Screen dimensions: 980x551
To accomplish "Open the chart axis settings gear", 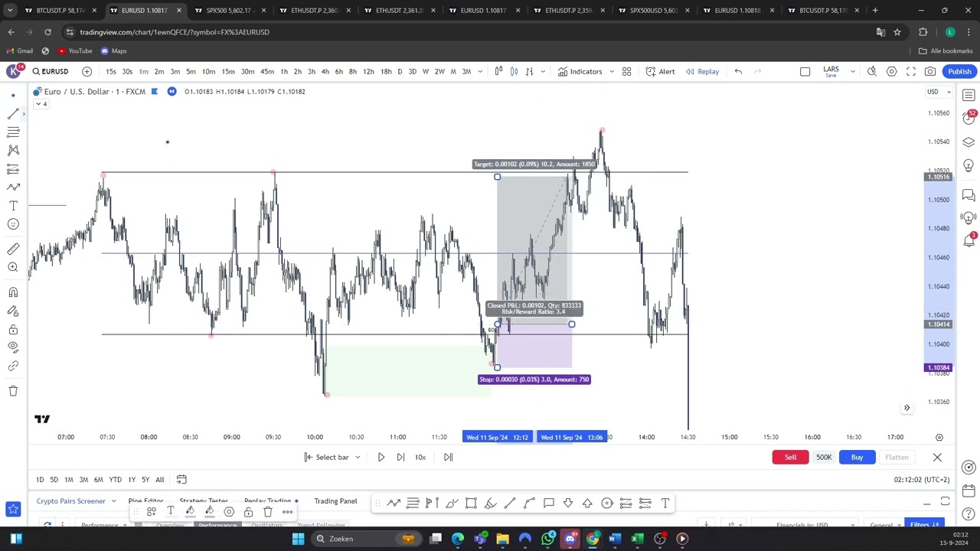I will [939, 437].
